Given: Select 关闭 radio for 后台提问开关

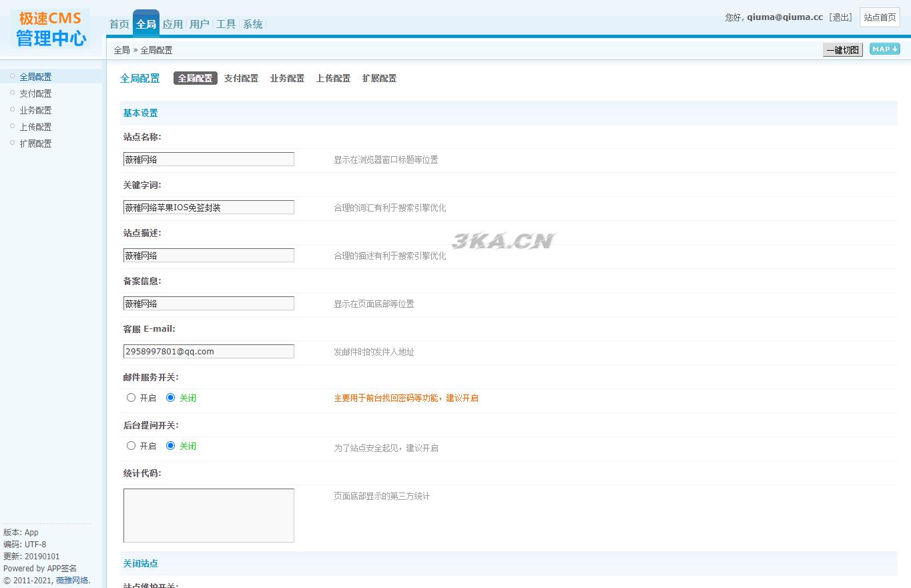Looking at the screenshot, I should (x=170, y=445).
